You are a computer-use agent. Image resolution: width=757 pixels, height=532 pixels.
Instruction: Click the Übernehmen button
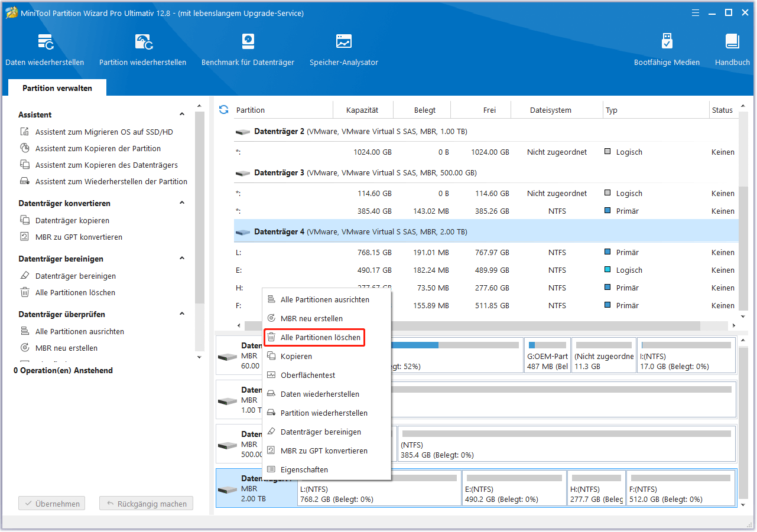click(51, 504)
